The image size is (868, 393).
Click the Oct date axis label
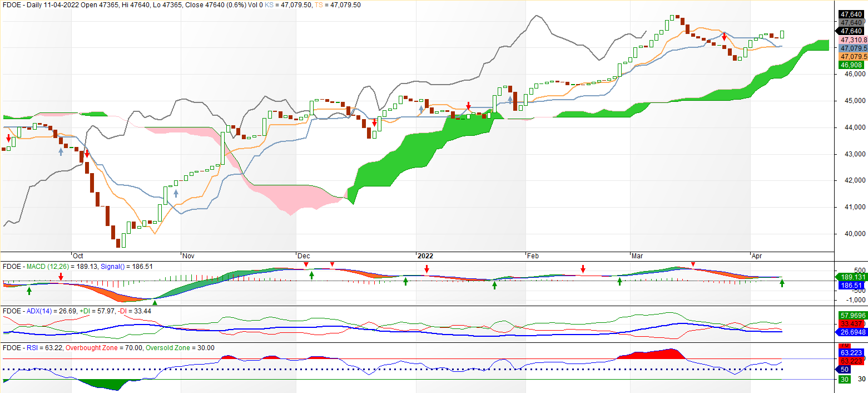[x=78, y=256]
